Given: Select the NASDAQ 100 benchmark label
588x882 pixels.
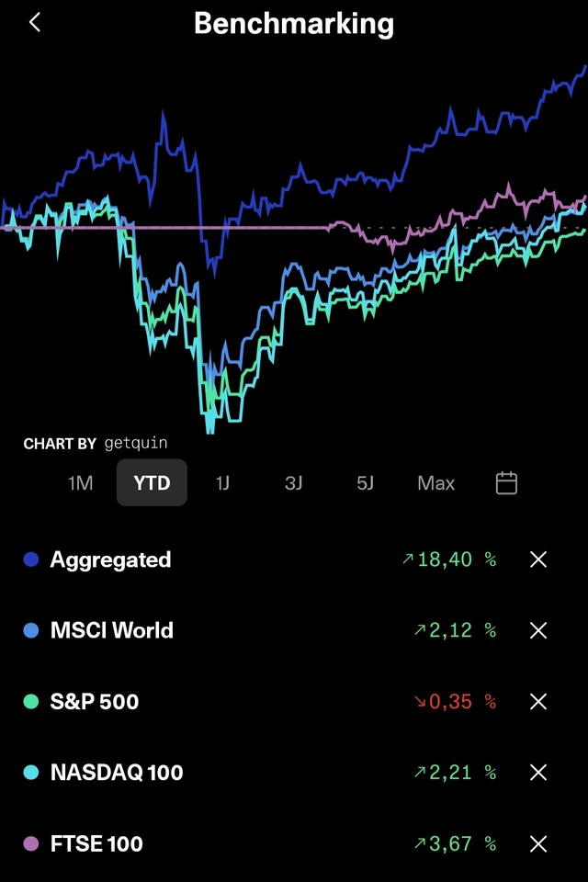Looking at the screenshot, I should (x=117, y=773).
